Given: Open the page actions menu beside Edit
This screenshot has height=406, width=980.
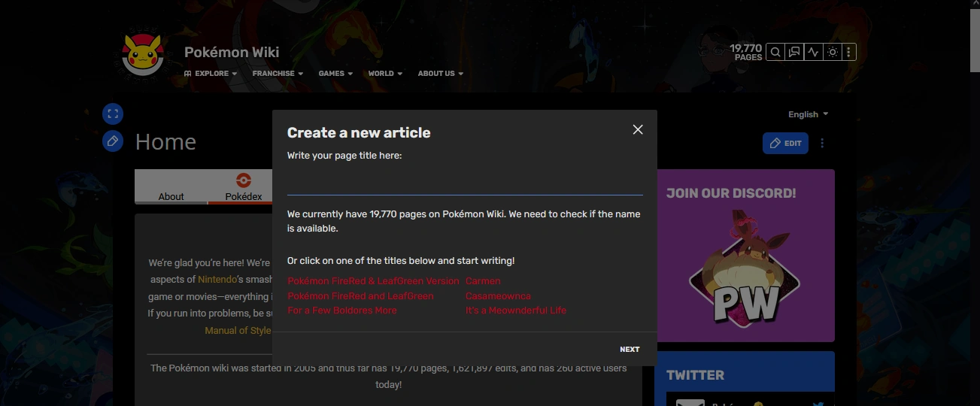Looking at the screenshot, I should 822,143.
